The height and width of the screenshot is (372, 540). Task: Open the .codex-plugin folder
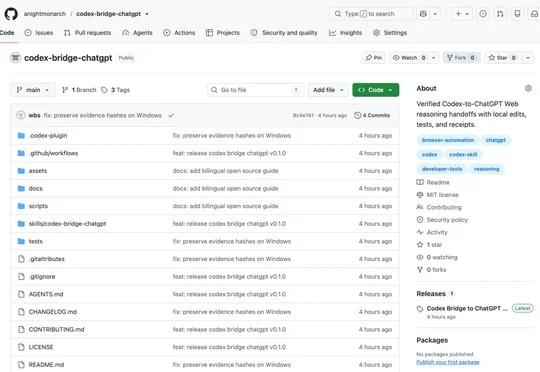click(48, 135)
